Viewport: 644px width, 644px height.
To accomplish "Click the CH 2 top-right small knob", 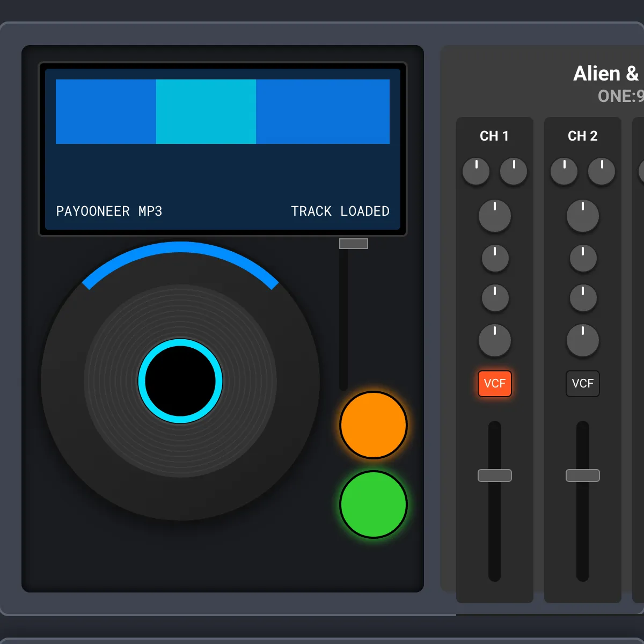I will click(602, 171).
